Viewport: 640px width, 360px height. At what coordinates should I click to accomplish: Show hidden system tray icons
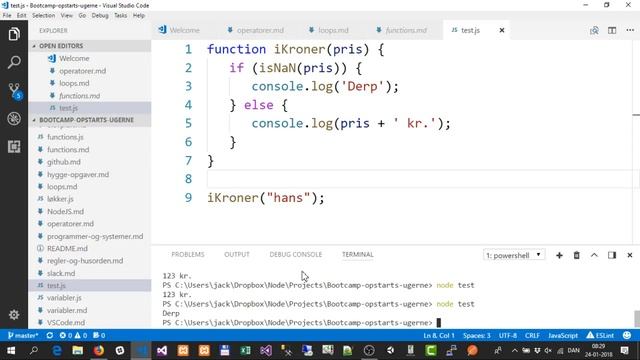pos(514,351)
